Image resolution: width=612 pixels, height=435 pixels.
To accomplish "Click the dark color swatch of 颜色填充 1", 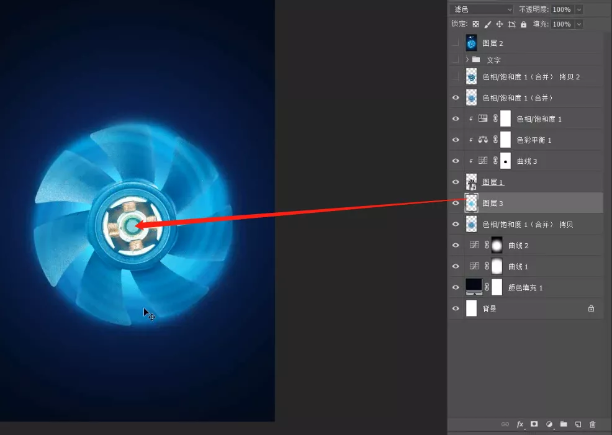I will tap(474, 286).
